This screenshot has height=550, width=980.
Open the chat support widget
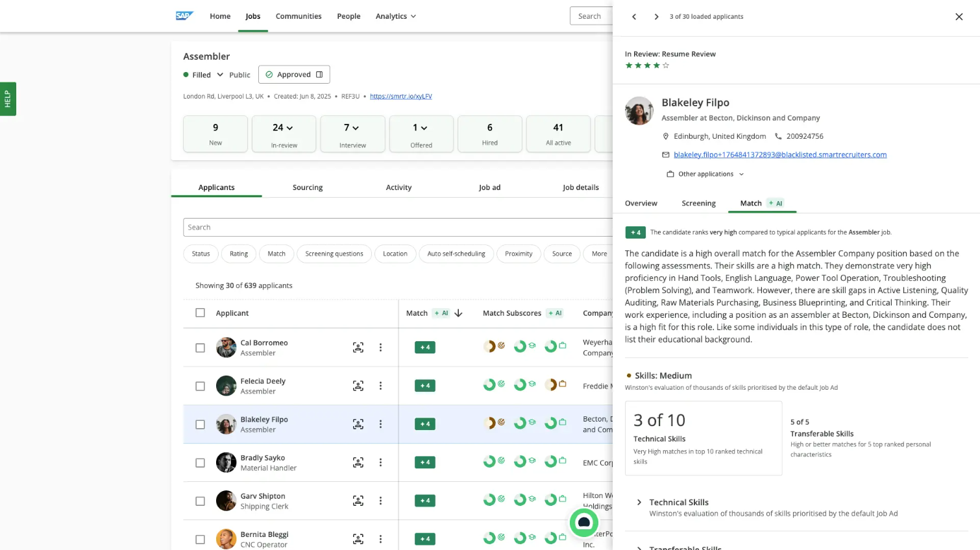[x=584, y=522]
